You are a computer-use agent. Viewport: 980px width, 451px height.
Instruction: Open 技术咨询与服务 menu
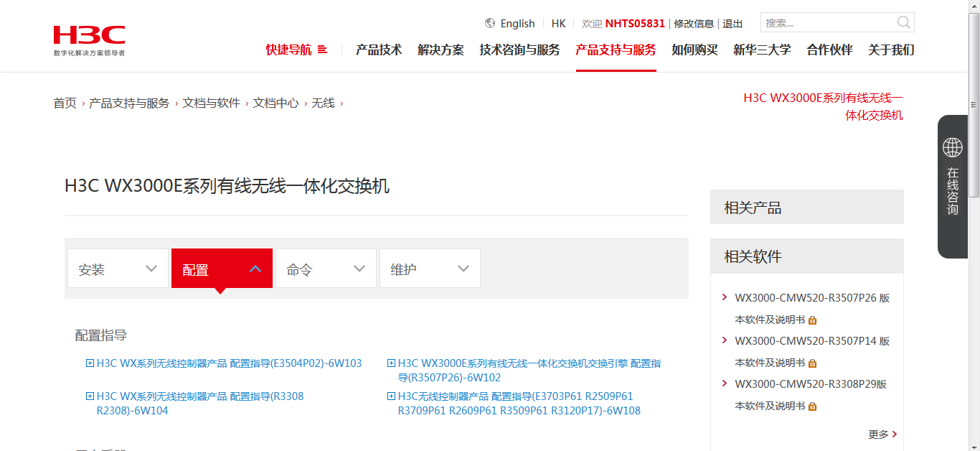pyautogui.click(x=519, y=50)
